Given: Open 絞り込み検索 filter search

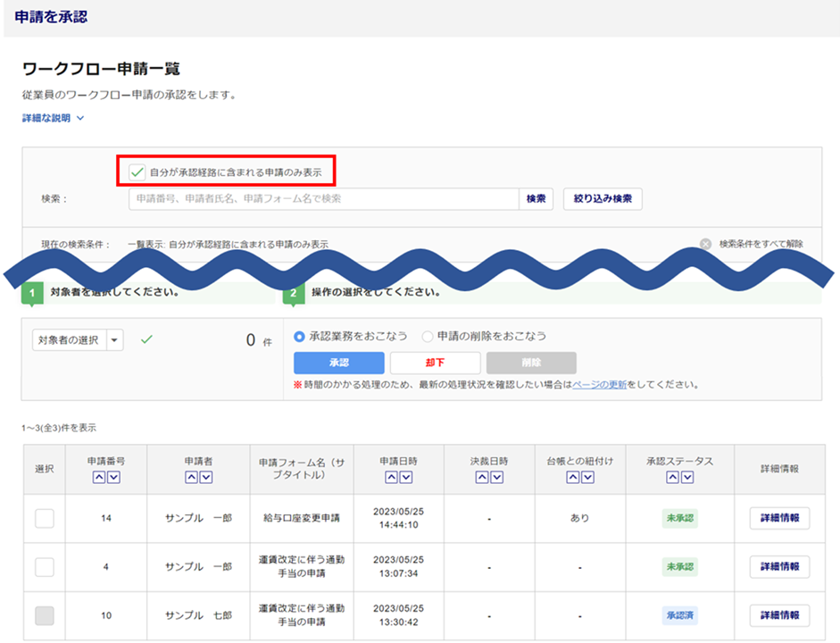Looking at the screenshot, I should pos(603,199).
